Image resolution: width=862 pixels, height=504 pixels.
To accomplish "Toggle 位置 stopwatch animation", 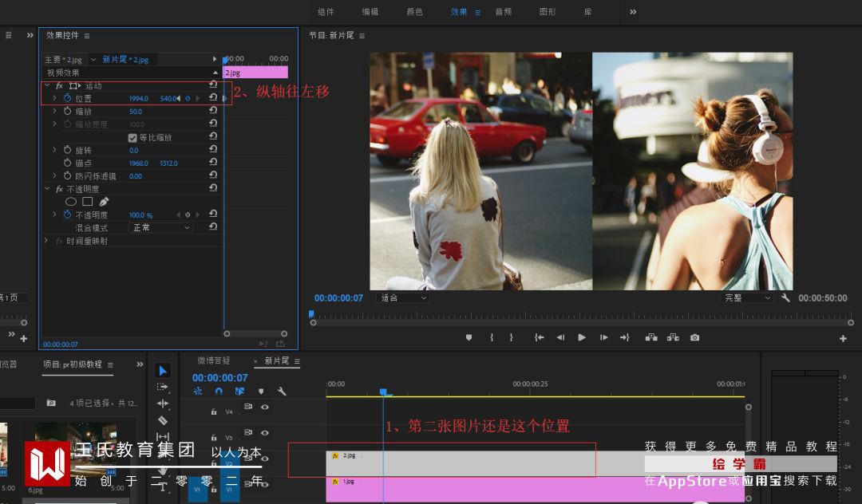I will [x=67, y=98].
